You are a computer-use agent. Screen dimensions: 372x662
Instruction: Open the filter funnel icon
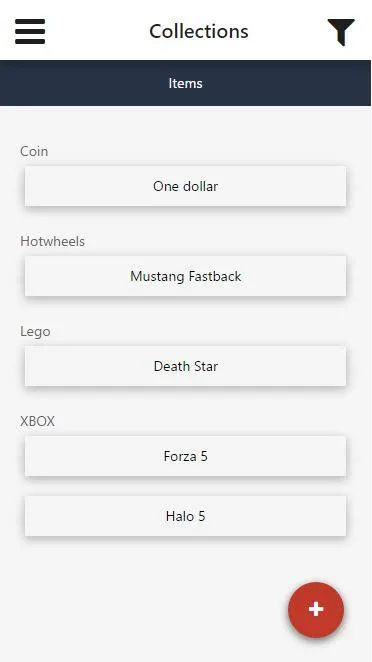(x=341, y=32)
